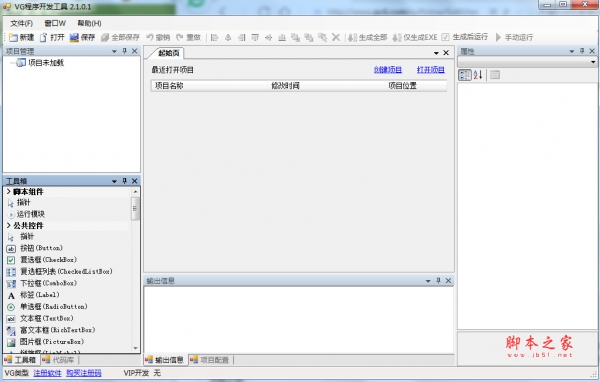Click the align-bottom icon in the toolbar
The image size is (600, 382).
pyautogui.click(x=282, y=37)
